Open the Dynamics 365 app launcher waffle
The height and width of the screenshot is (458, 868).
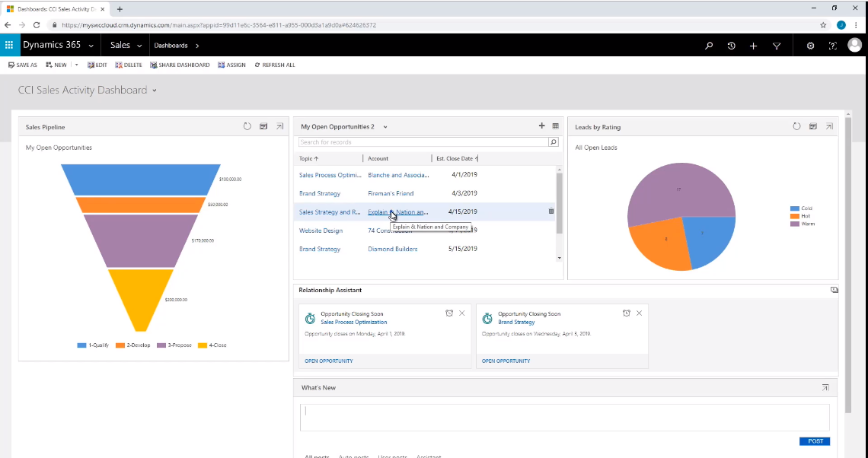pos(9,46)
